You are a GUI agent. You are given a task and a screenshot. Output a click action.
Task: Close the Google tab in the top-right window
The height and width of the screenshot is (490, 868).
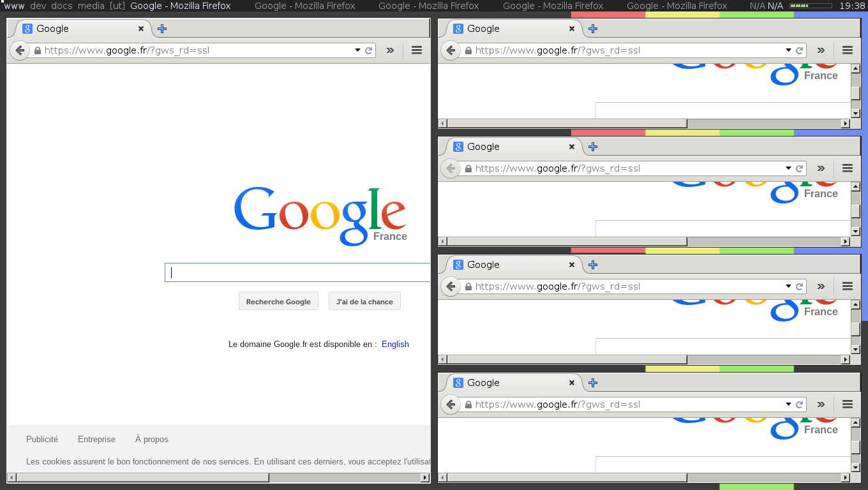[572, 29]
